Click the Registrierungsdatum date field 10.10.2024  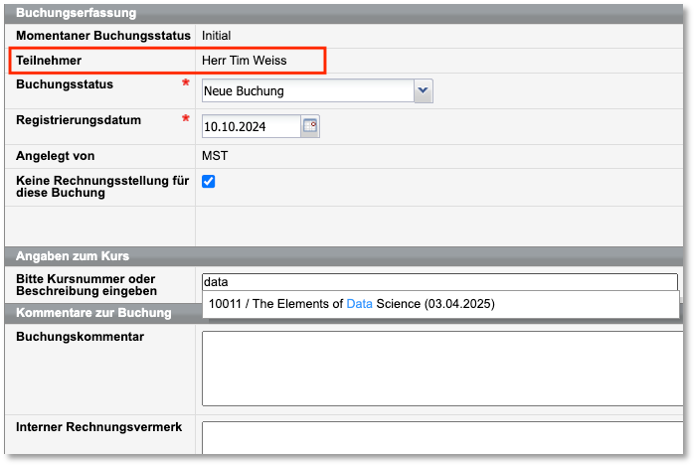click(x=251, y=127)
